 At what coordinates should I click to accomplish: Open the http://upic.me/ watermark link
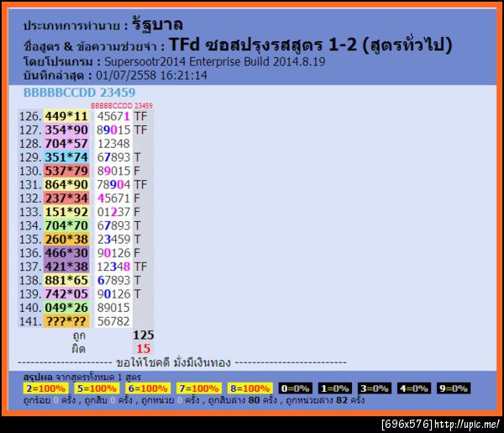click(467, 425)
